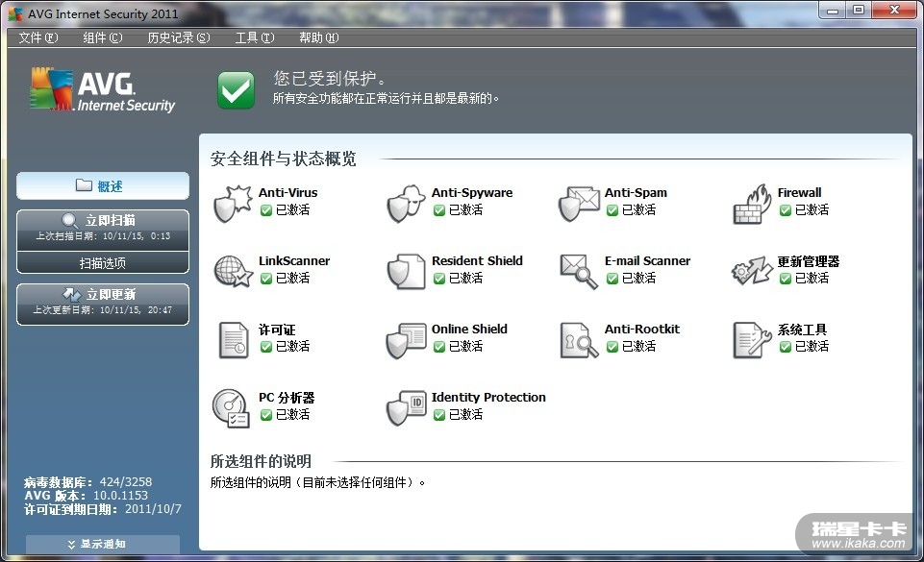Select the Anti-Spam label
Screen dimensions: 924x562
(636, 192)
